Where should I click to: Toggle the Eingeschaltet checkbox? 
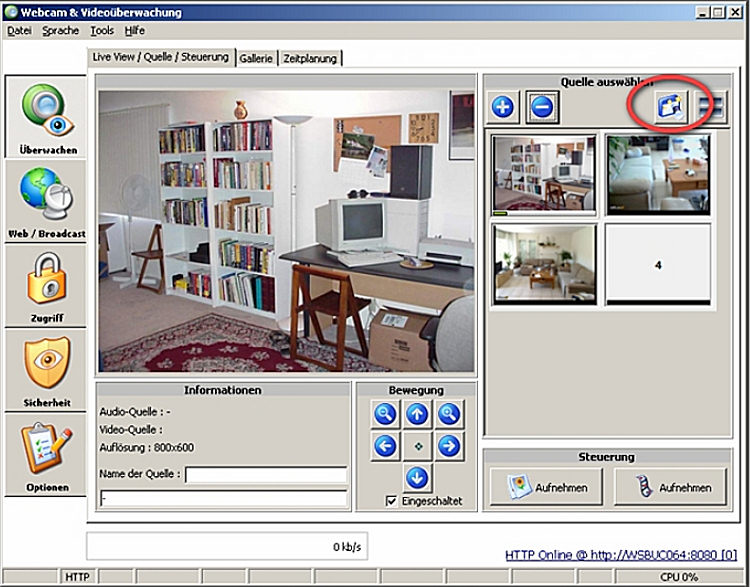392,501
